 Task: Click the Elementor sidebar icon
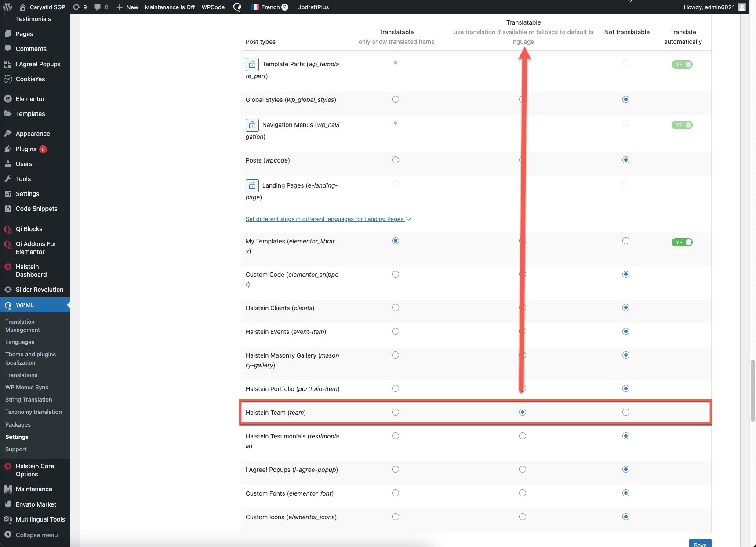click(8, 99)
